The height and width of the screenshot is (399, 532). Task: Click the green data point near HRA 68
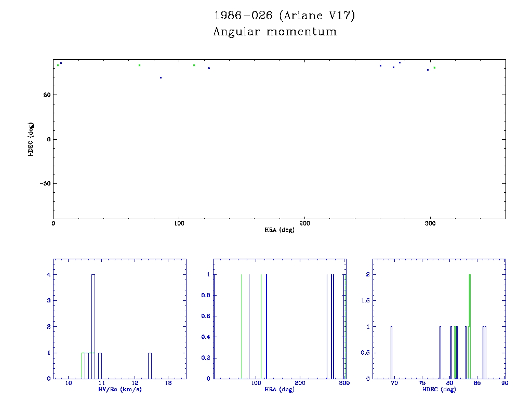pyautogui.click(x=139, y=65)
